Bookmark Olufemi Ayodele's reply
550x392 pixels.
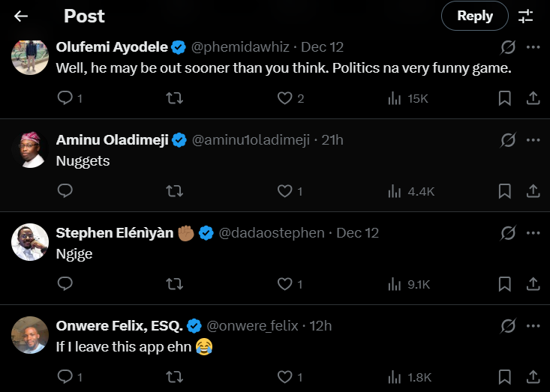[505, 98]
